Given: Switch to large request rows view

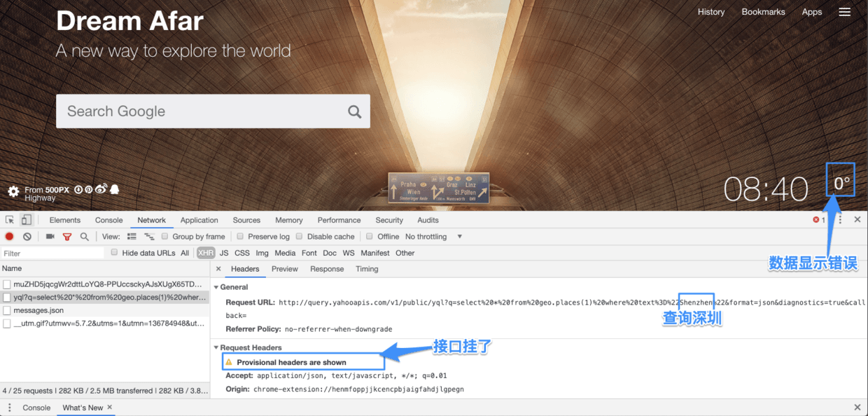Looking at the screenshot, I should [x=132, y=237].
